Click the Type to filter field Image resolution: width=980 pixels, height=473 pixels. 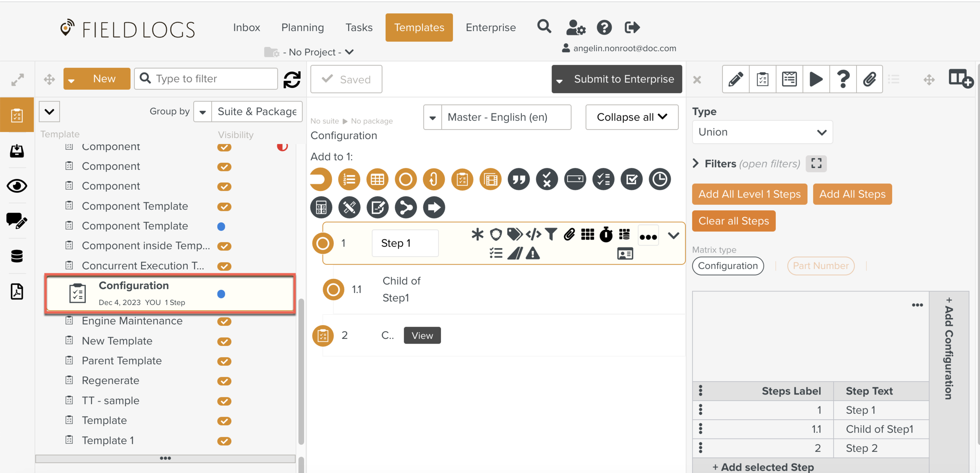pyautogui.click(x=206, y=79)
